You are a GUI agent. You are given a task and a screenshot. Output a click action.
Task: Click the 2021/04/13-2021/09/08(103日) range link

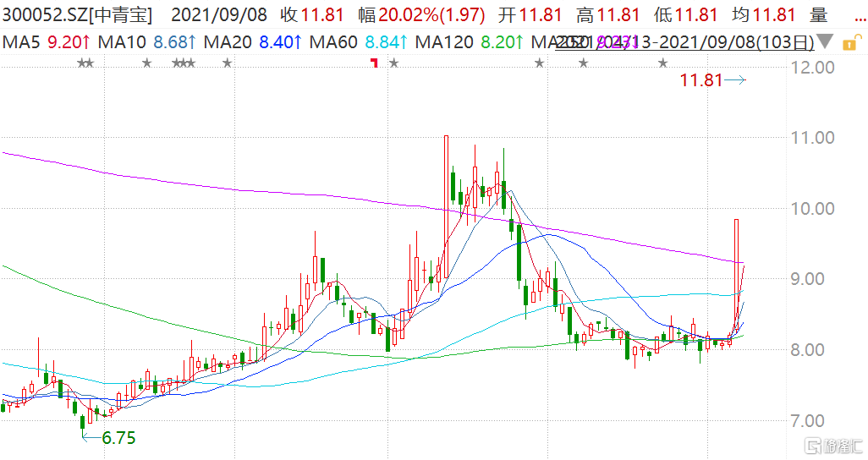(684, 42)
